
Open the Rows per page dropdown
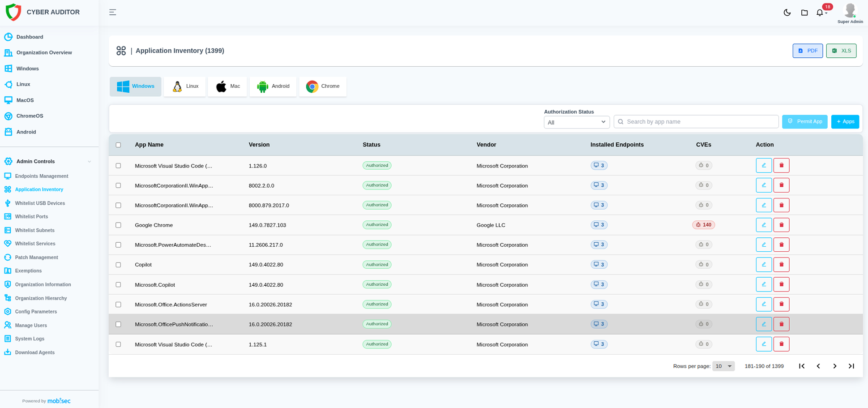(723, 366)
